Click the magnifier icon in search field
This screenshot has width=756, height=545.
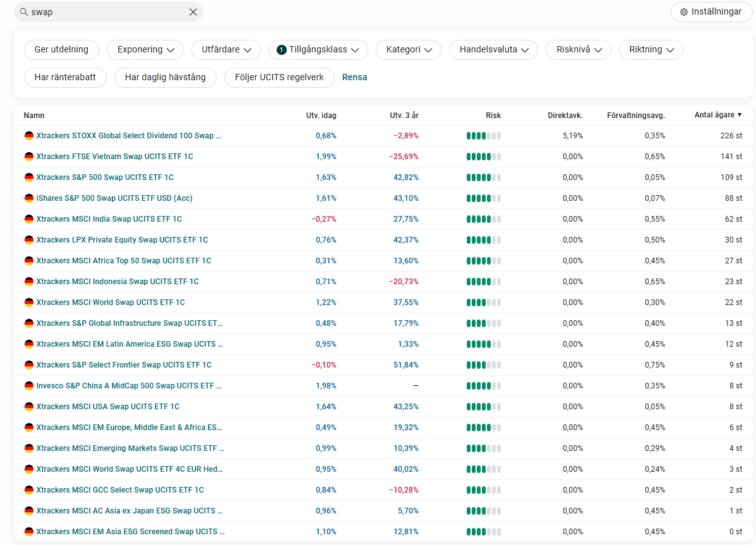[24, 12]
